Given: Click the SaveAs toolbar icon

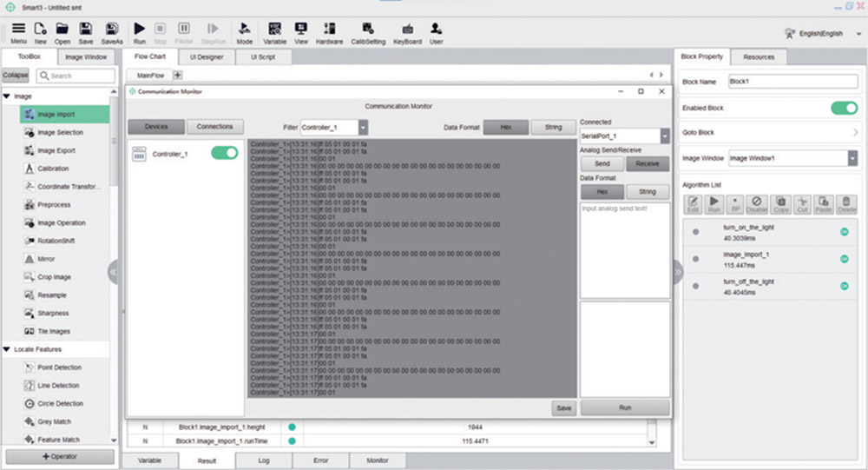Looking at the screenshot, I should pyautogui.click(x=112, y=33).
